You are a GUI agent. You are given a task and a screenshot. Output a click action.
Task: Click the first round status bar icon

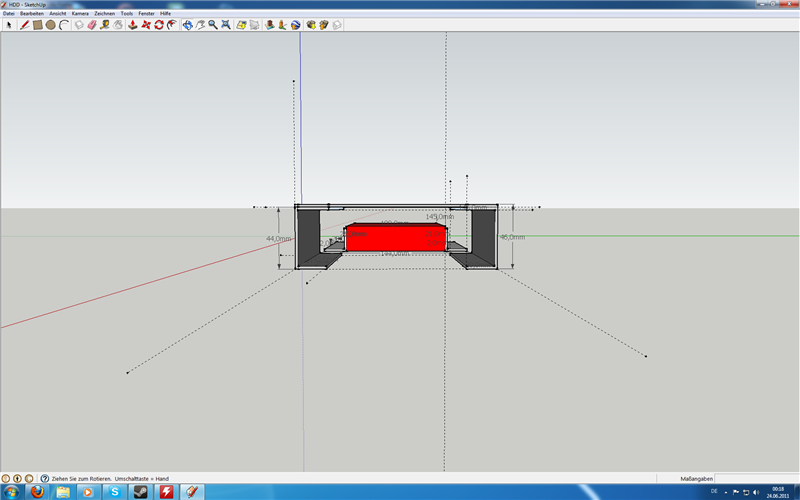click(x=6, y=479)
